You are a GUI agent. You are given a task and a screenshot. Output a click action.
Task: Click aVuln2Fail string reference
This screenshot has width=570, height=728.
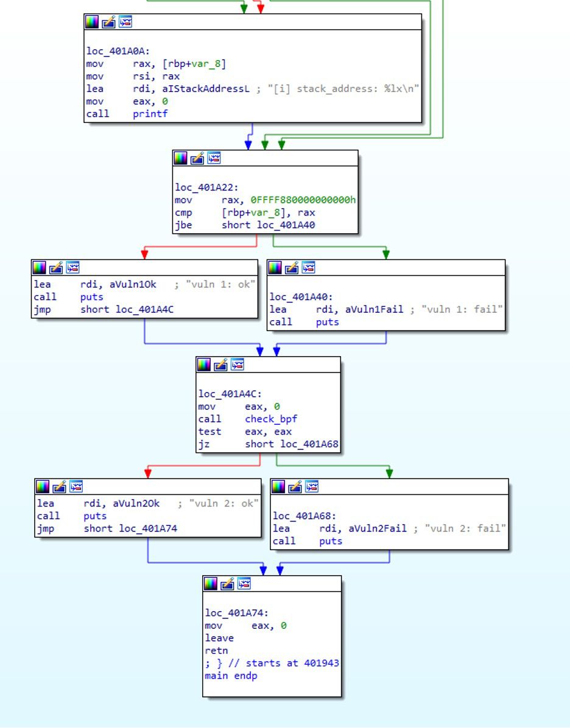pos(377,529)
